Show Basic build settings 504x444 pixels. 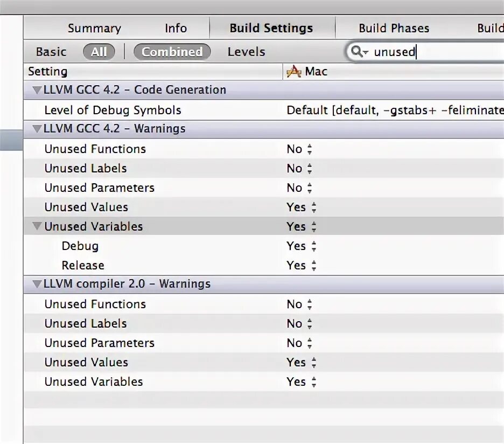(x=51, y=52)
